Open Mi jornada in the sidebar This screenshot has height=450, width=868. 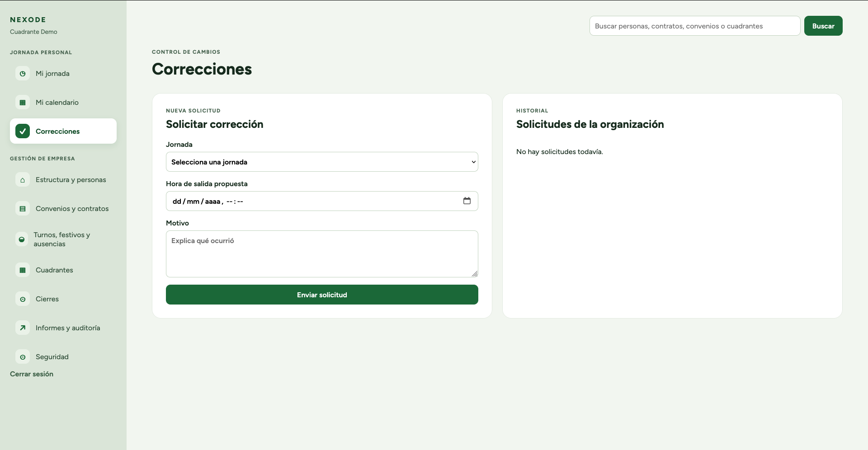pyautogui.click(x=63, y=73)
